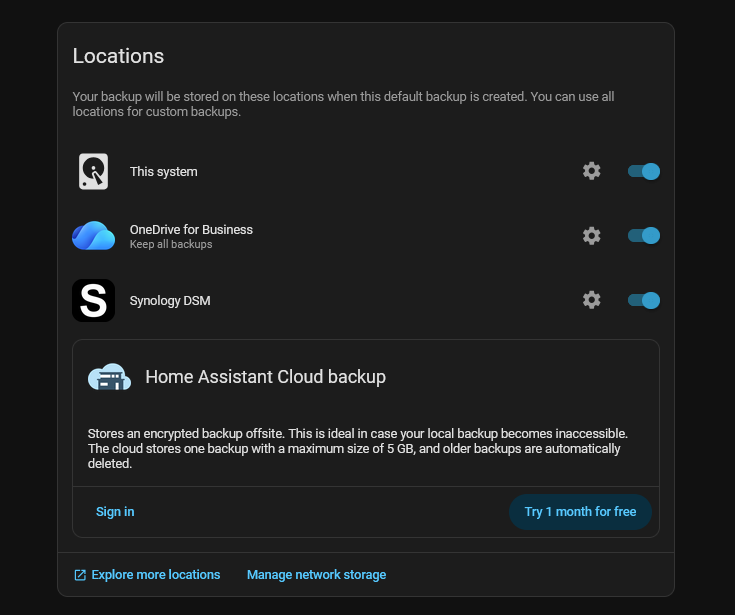Click Sign in for Home Assistant Cloud
Viewport: 735px width, 615px height.
click(115, 512)
